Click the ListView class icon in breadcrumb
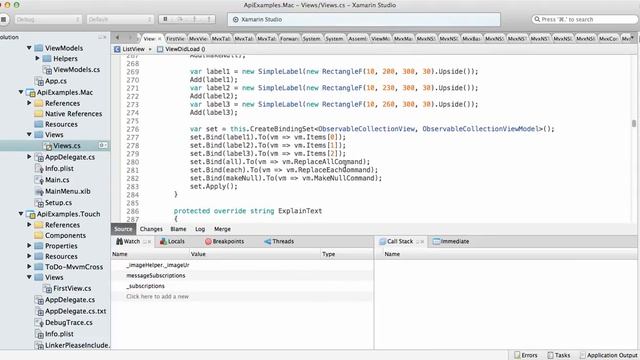The width and height of the screenshot is (640, 360). coord(117,49)
